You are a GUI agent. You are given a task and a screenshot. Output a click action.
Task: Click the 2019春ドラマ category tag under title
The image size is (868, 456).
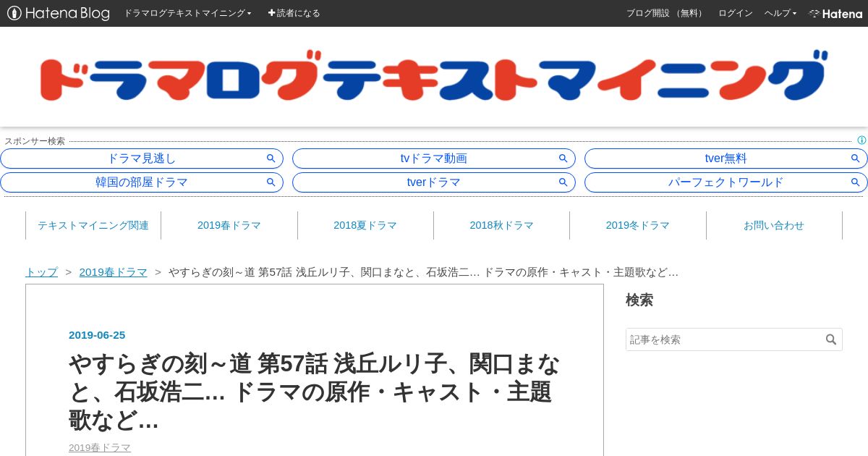100,447
